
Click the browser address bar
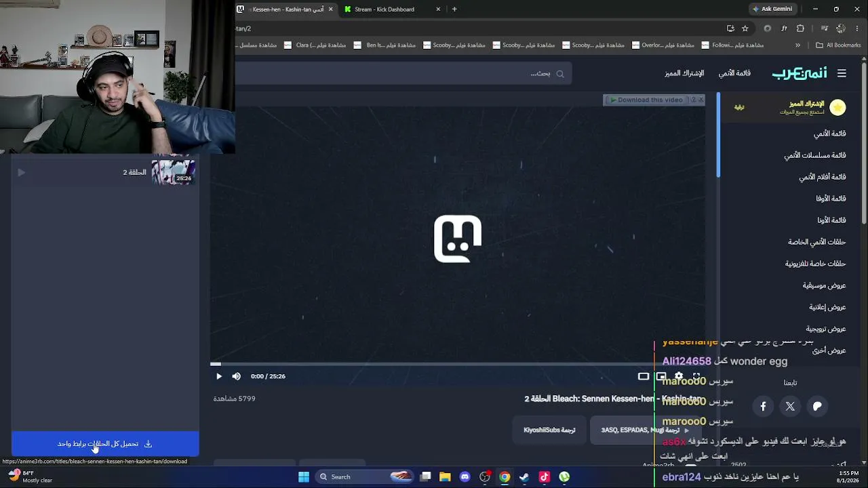(478, 28)
